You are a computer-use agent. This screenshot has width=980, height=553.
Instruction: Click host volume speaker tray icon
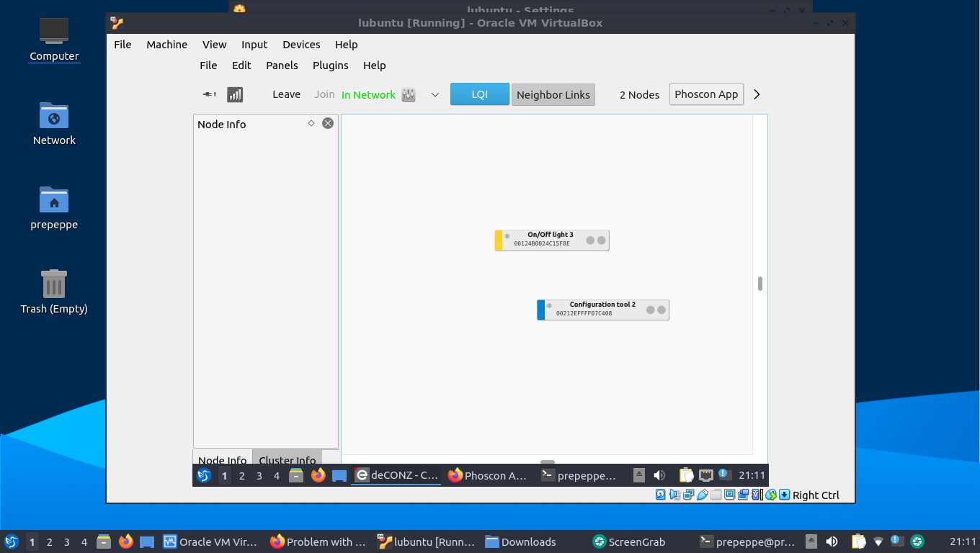click(x=832, y=541)
